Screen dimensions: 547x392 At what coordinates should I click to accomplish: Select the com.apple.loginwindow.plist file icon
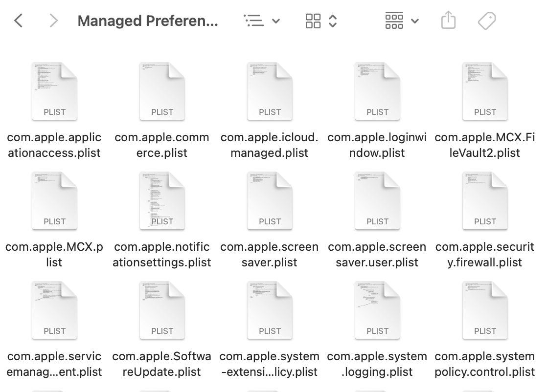pyautogui.click(x=377, y=91)
